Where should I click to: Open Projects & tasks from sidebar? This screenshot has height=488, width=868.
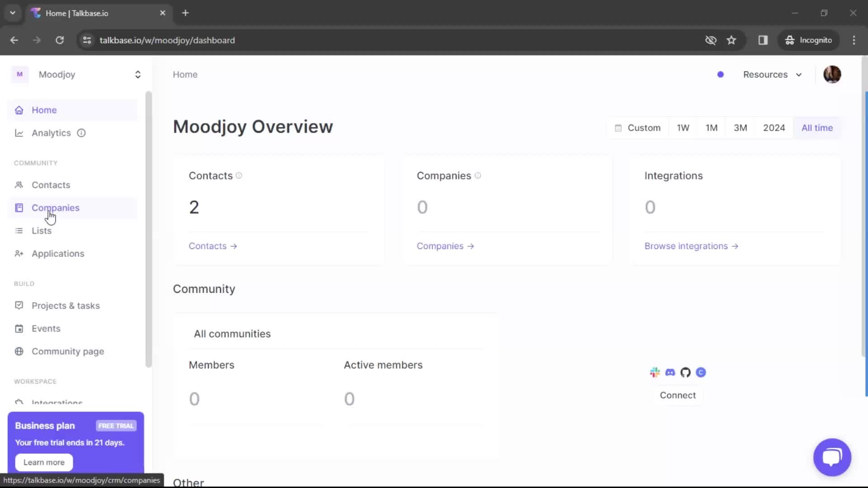(65, 305)
